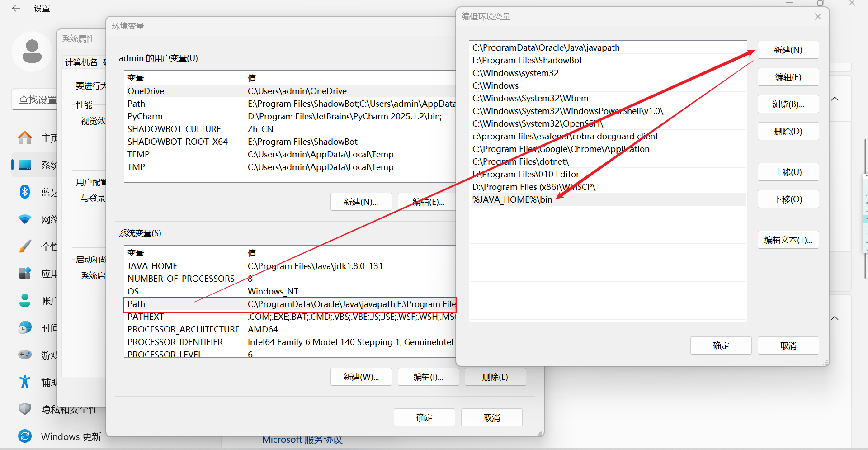Screen dimensions: 868x450
Task: Select the System monitor icon in sidebar
Action: coord(25,165)
